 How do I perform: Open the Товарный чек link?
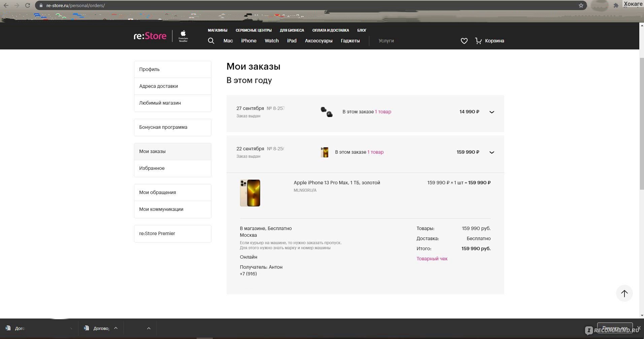(432, 259)
